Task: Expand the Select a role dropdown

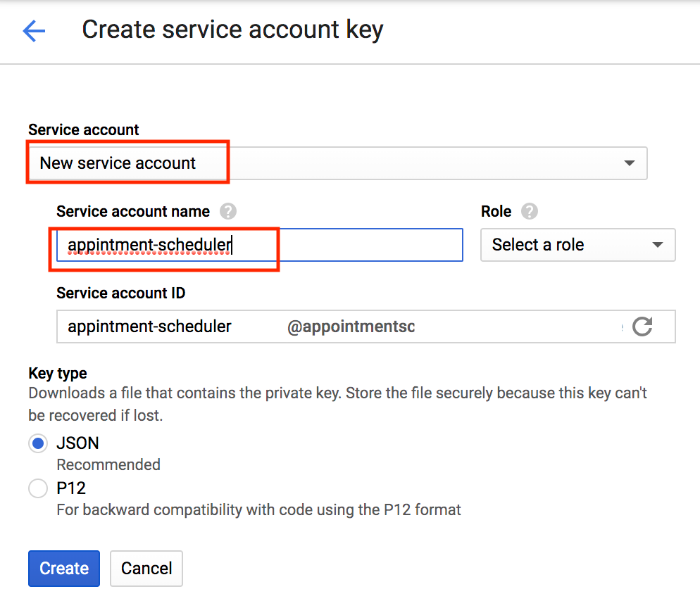Action: (x=577, y=245)
